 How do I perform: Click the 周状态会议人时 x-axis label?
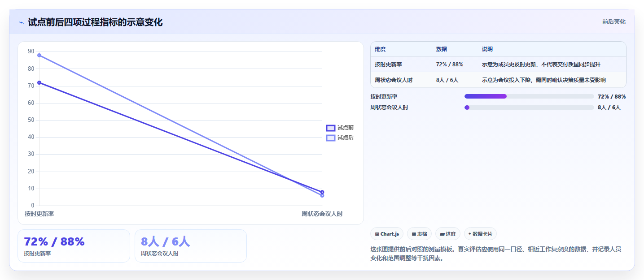click(322, 214)
